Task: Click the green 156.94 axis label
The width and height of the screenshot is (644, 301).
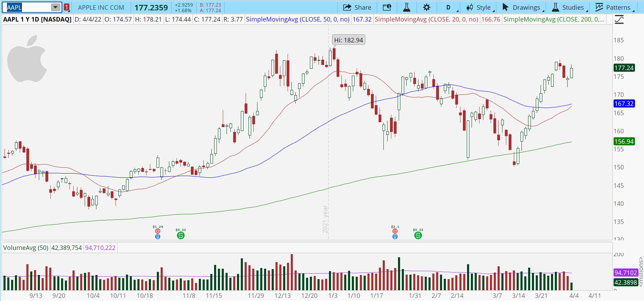Action: pos(624,141)
